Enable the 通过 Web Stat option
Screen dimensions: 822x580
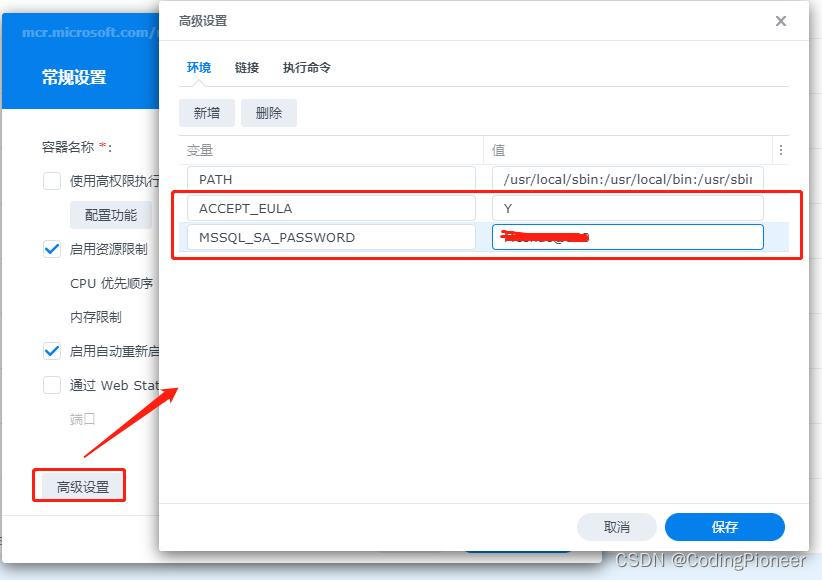coord(51,384)
